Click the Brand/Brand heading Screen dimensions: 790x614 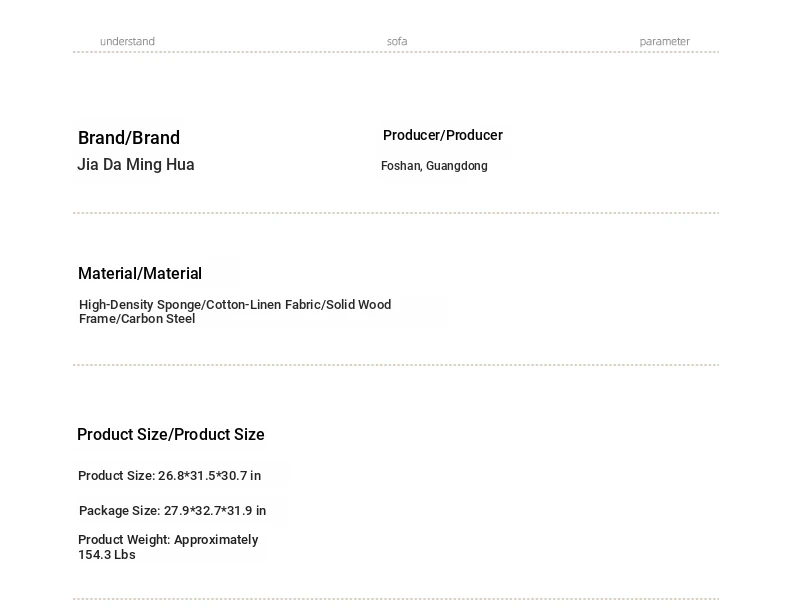(129, 138)
